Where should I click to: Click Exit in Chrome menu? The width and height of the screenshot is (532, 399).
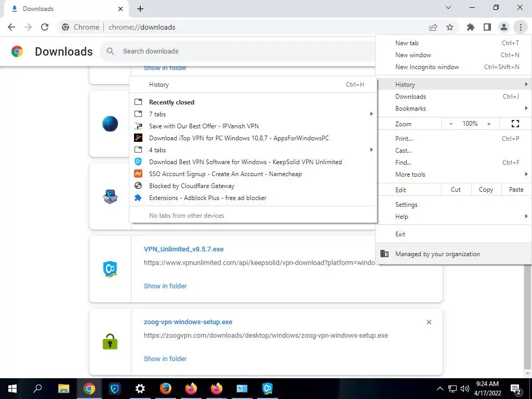tap(454, 234)
